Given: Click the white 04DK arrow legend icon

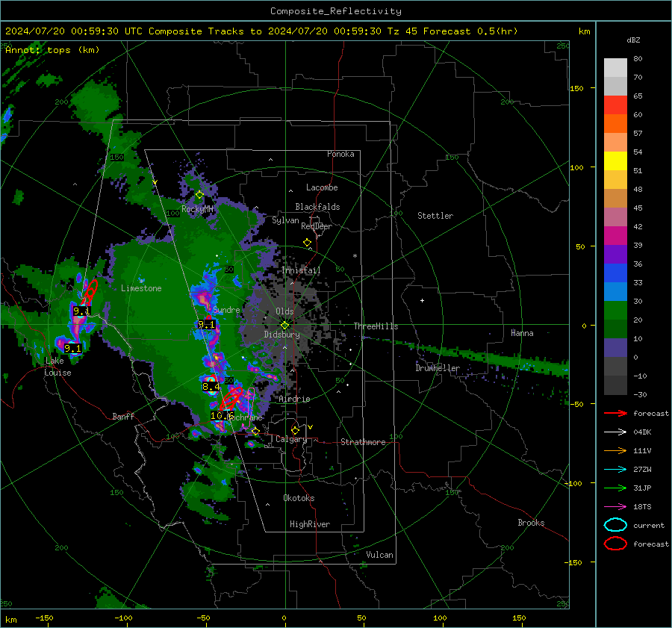Looking at the screenshot, I should [615, 432].
